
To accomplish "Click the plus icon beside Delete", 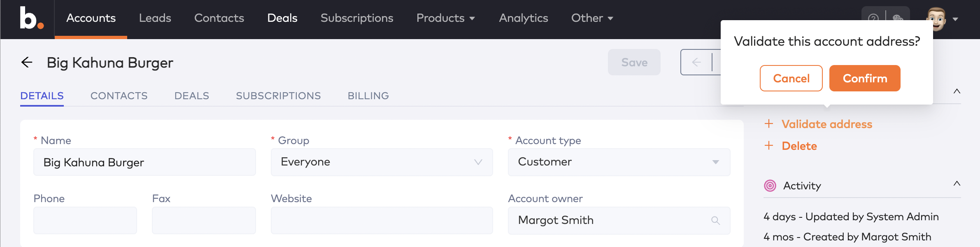I will coord(768,145).
